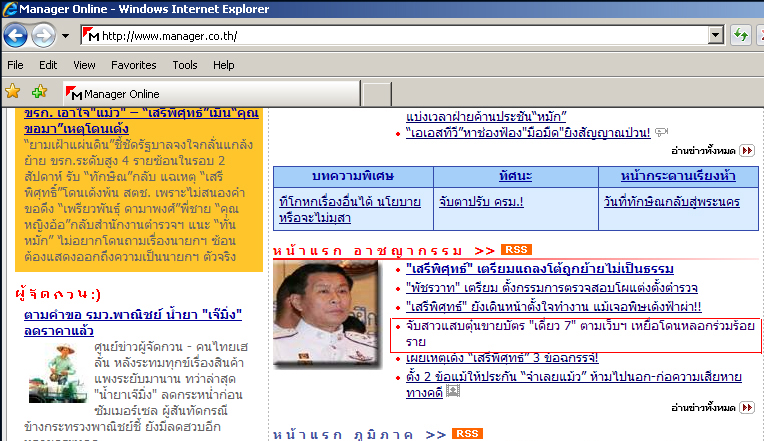This screenshot has width=764, height=441.
Task: Open article ตามคำขอ รมว.พาณิชย์ น้ำยา "เจ๊มิ่ง"
Action: [x=133, y=323]
